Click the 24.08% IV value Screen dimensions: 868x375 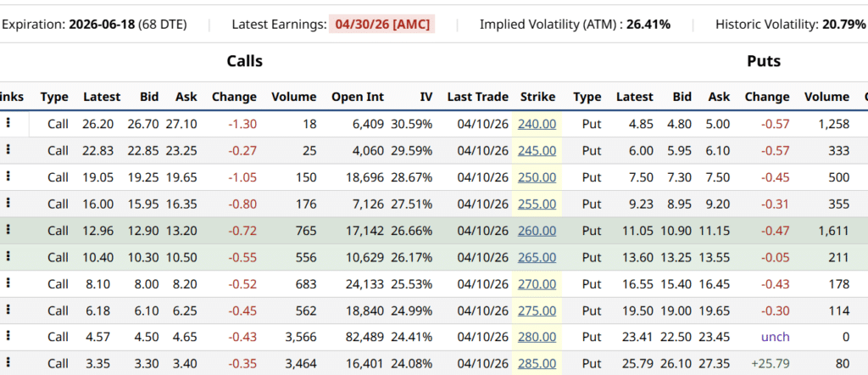(411, 363)
